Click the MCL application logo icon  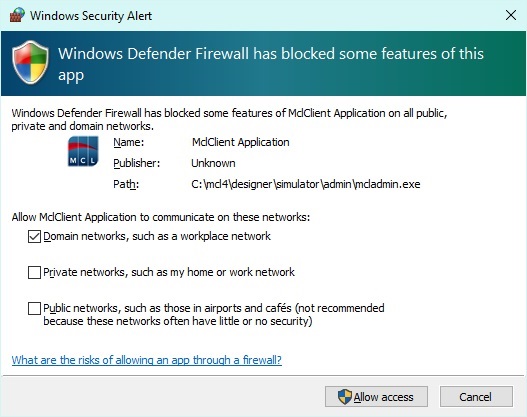(x=83, y=151)
